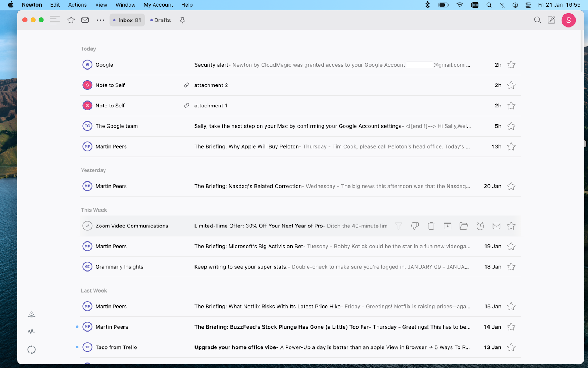The image size is (588, 368).
Task: Open the search magnifier in Newton toolbar
Action: tap(537, 20)
